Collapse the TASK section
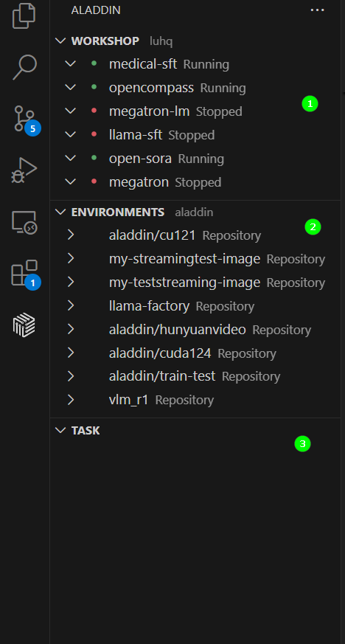 [60, 430]
